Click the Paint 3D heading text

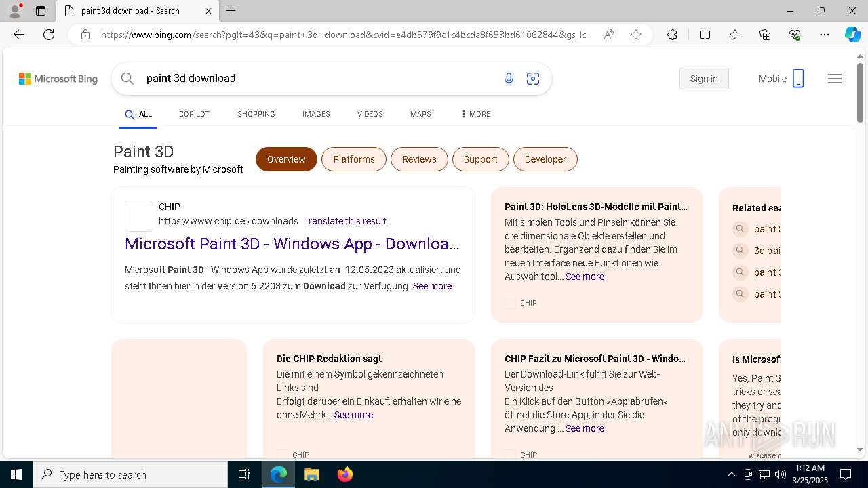click(144, 152)
